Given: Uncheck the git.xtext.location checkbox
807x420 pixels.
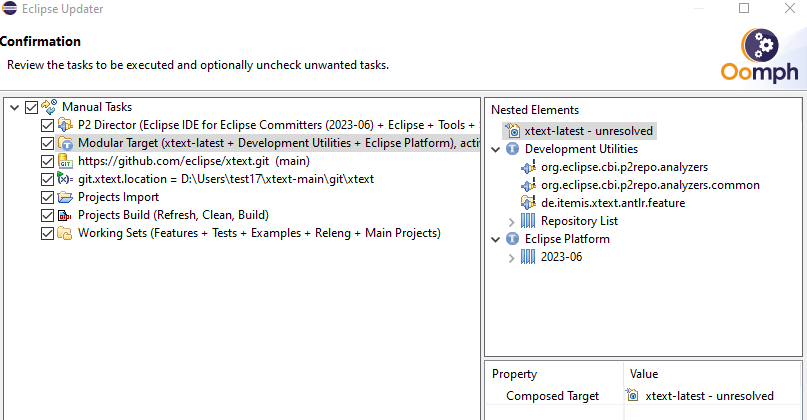Looking at the screenshot, I should click(47, 179).
